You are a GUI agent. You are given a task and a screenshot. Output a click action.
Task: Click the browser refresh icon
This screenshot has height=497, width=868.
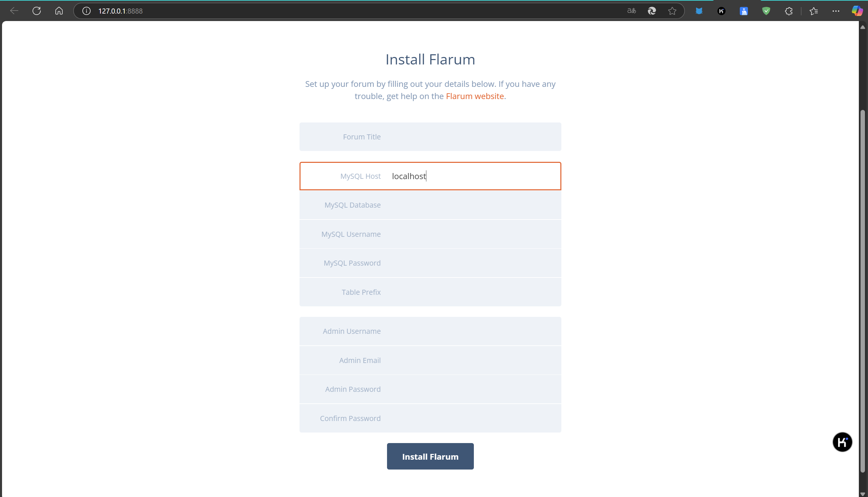[37, 11]
